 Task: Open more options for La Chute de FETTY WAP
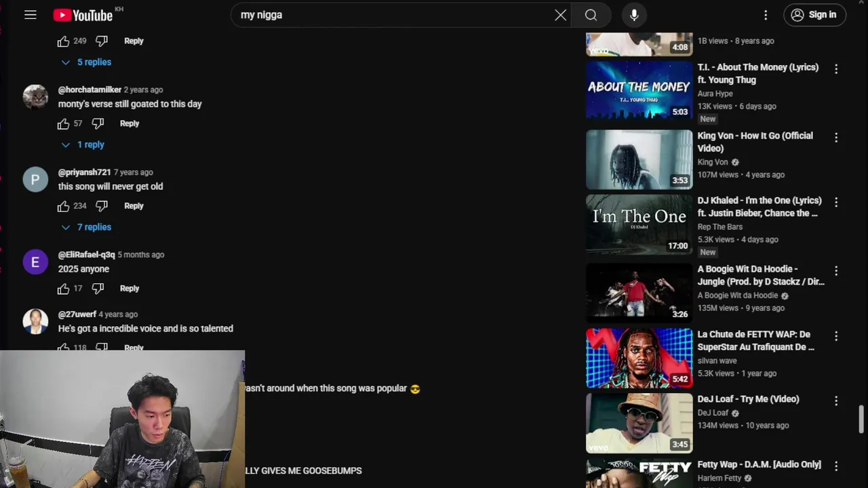tap(836, 336)
